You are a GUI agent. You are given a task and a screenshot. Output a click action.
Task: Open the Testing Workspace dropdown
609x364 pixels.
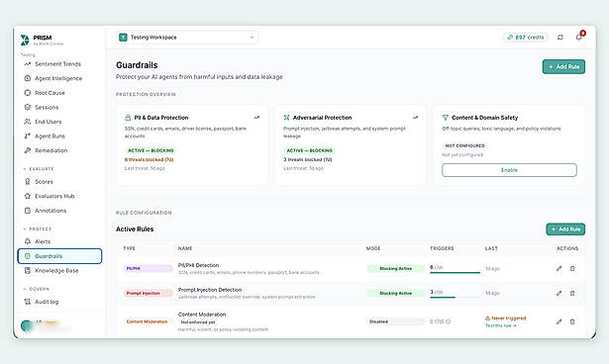(x=187, y=38)
